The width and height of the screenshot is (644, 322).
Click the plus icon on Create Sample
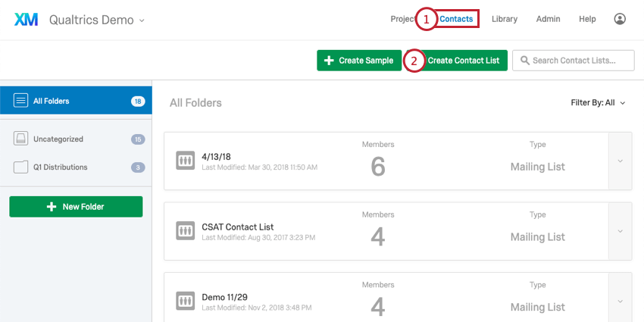click(329, 61)
